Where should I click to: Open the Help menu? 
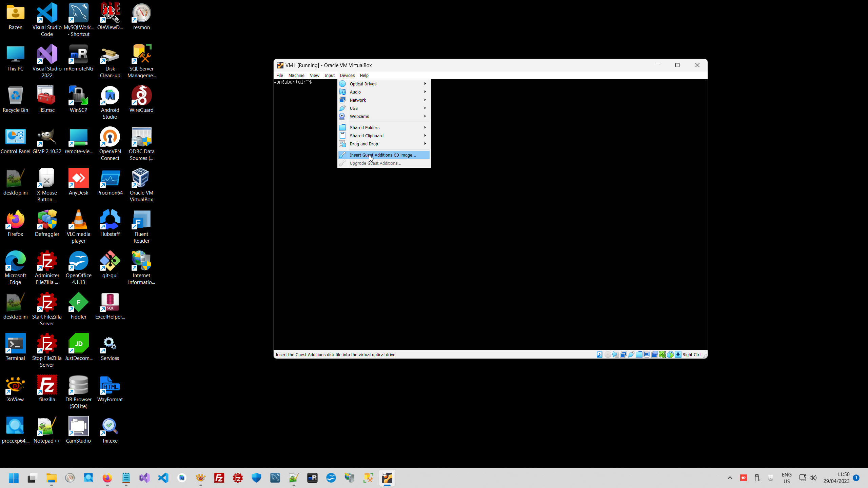[x=364, y=75]
